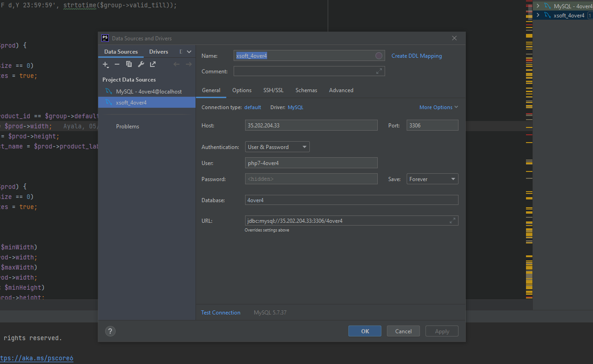This screenshot has width=593, height=364.
Task: Open the SSH/SSL tab
Action: [x=274, y=90]
